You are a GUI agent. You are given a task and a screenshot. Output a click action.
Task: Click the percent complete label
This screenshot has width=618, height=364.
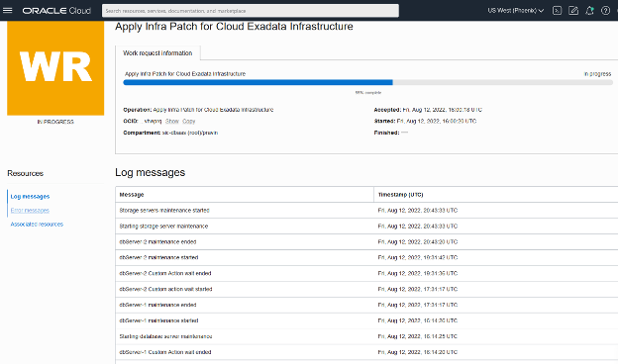coord(368,93)
